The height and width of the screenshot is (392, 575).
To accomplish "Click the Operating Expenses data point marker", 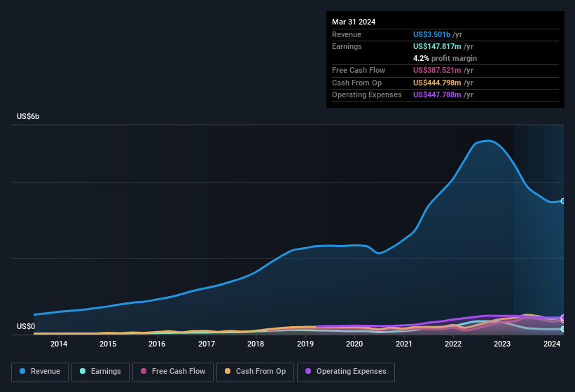I will 563,317.
